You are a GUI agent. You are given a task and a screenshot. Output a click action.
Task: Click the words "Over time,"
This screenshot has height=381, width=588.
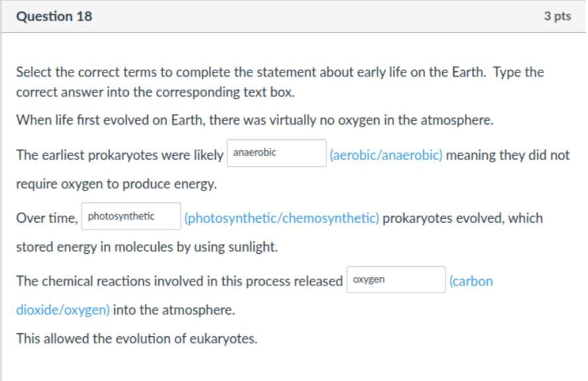47,218
